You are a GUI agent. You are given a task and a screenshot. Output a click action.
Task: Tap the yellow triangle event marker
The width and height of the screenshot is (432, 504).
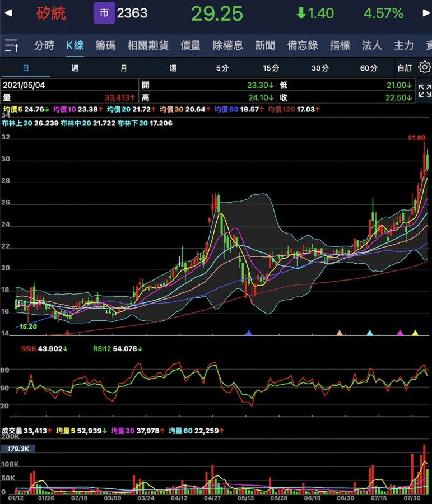415,333
